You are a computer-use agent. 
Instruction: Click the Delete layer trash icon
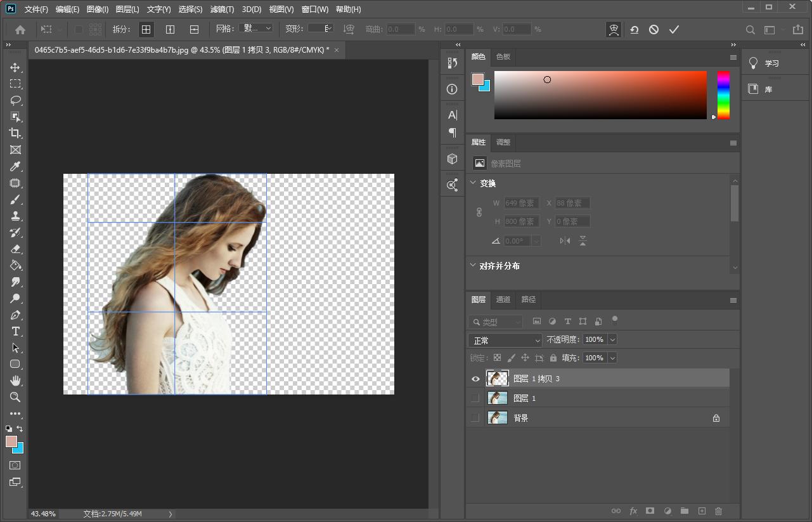718,511
